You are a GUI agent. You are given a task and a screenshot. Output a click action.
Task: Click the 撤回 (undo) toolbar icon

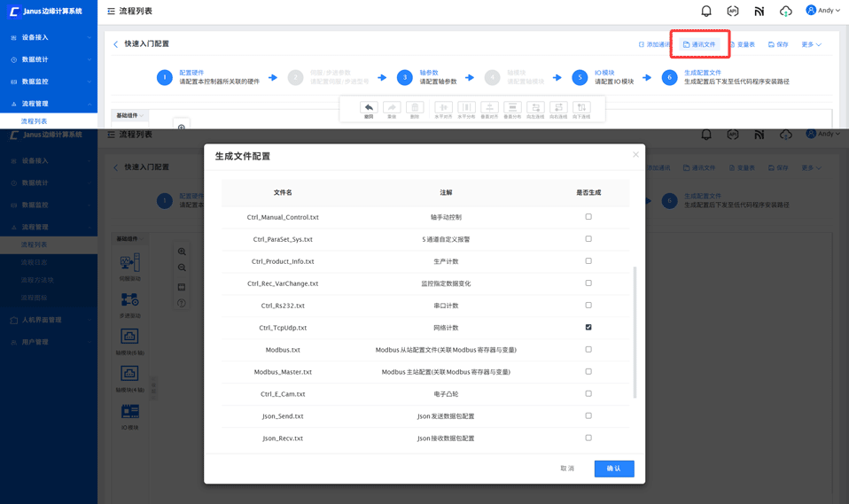(369, 108)
